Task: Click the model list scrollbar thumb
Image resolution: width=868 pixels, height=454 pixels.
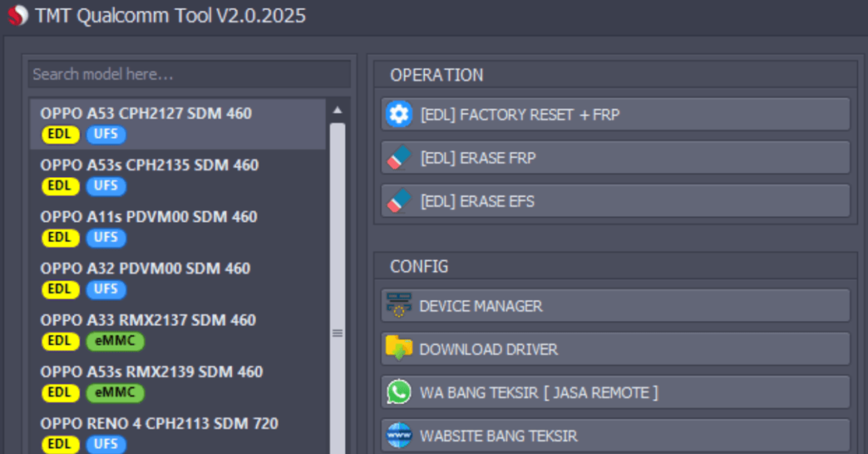Action: [x=337, y=287]
